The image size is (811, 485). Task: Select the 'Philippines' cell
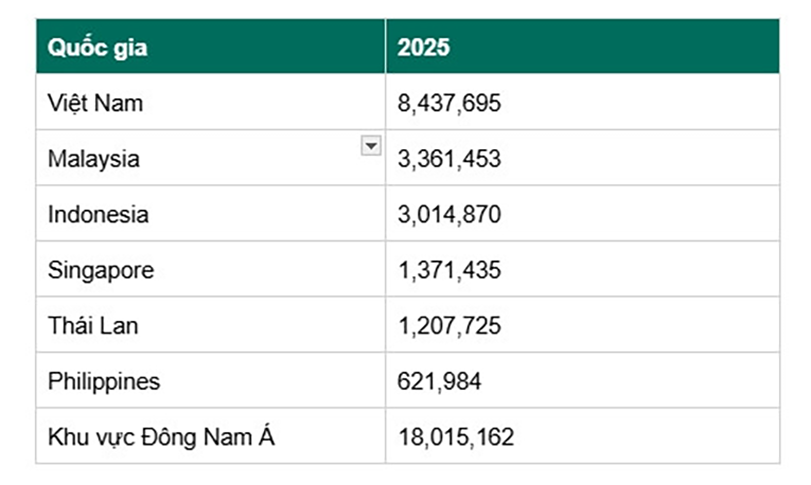211,381
